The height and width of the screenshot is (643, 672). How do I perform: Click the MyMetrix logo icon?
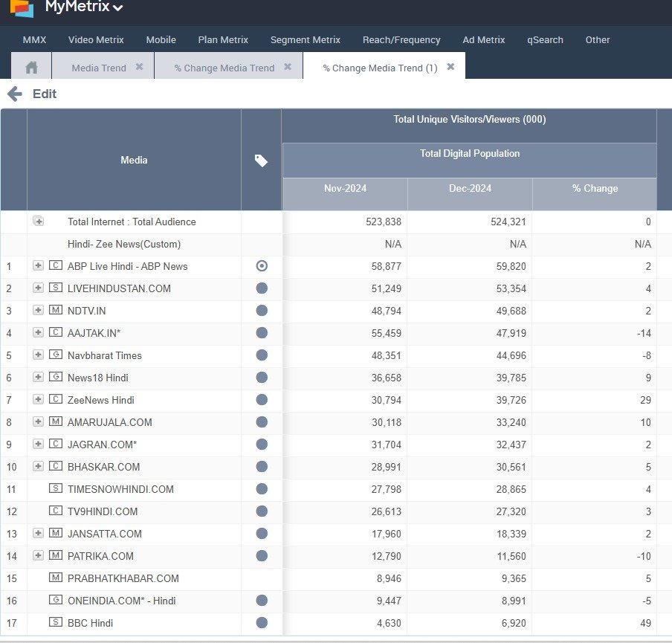(22, 7)
